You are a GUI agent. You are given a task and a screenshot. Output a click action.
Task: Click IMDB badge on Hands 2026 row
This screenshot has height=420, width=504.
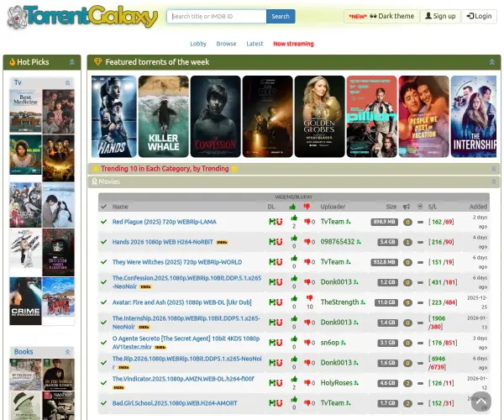(222, 243)
